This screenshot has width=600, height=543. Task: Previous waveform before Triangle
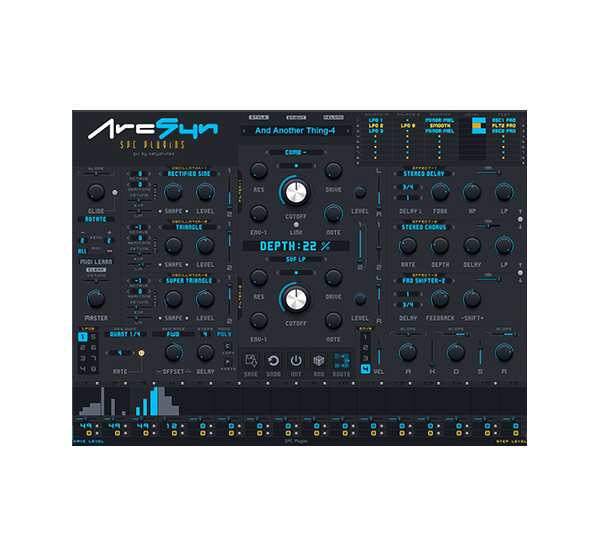(160, 227)
